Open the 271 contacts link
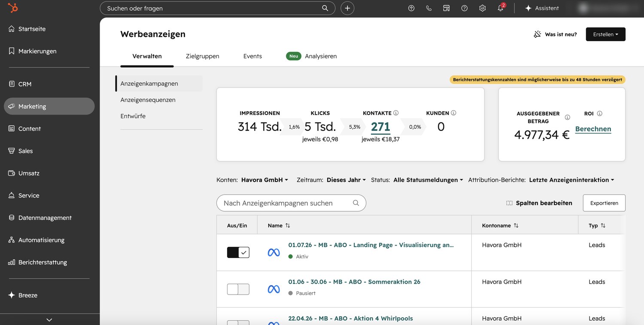This screenshot has width=644, height=325. pyautogui.click(x=380, y=127)
